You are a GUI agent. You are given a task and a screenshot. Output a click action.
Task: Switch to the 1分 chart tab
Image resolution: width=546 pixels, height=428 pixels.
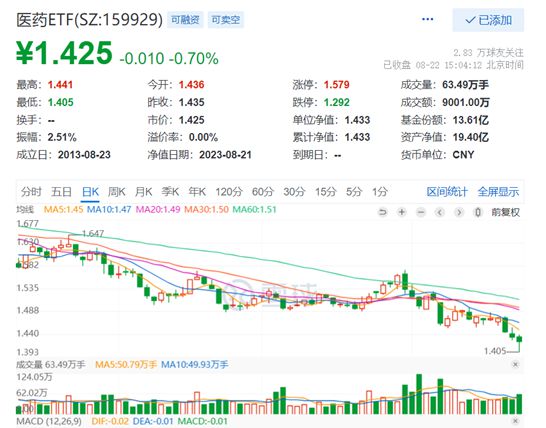[380, 192]
